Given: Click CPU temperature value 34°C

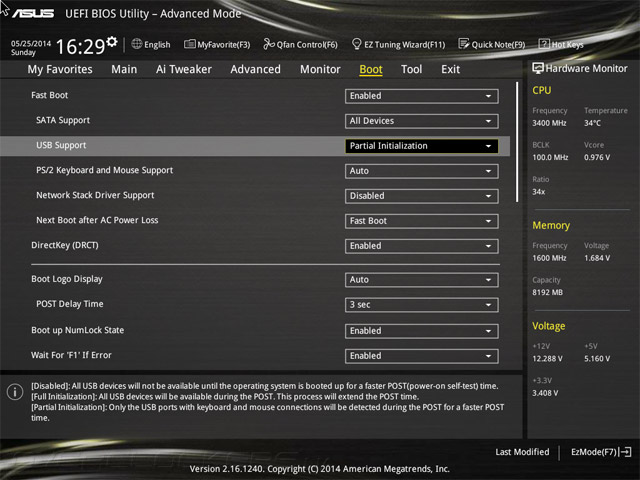Looking at the screenshot, I should pyautogui.click(x=592, y=123).
